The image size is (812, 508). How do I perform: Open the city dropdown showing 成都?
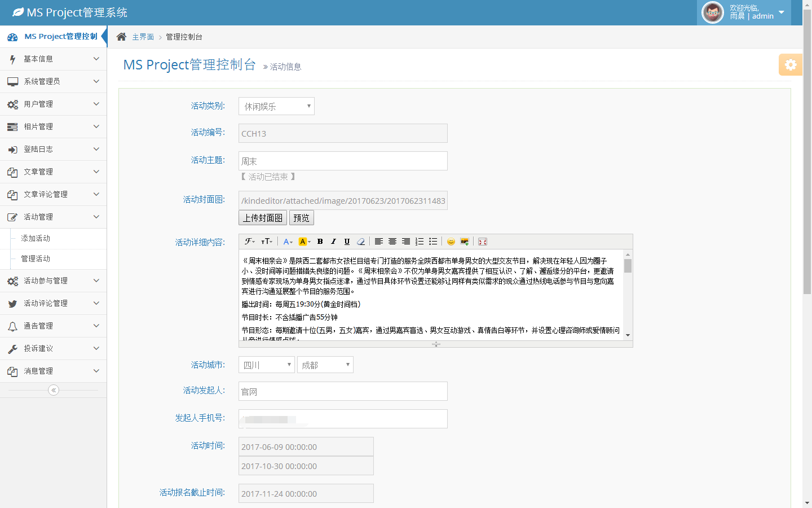coord(325,365)
